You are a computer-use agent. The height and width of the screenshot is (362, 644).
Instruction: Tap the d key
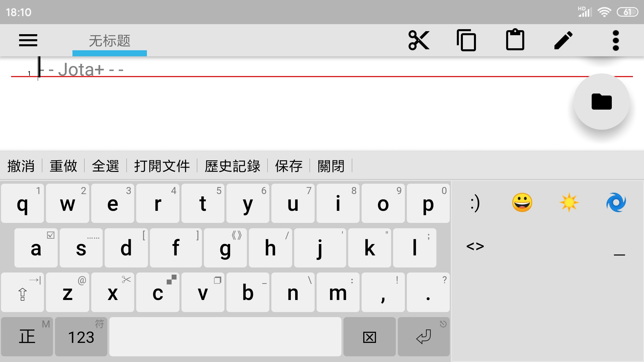[x=126, y=248]
